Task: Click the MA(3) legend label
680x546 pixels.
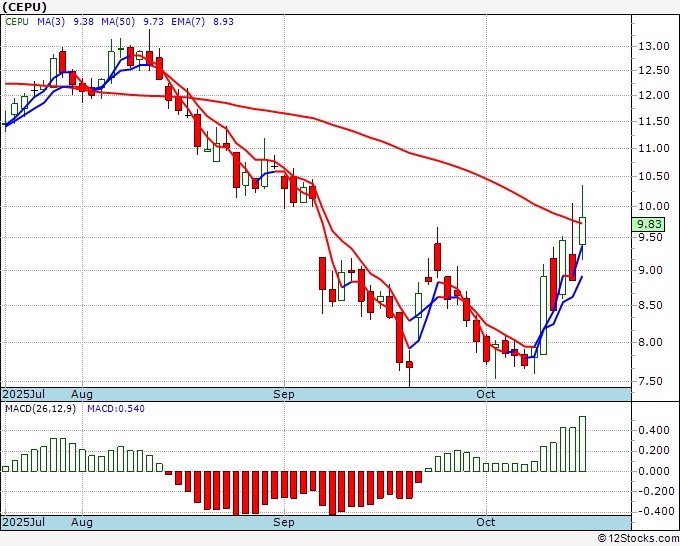Action: (51, 22)
